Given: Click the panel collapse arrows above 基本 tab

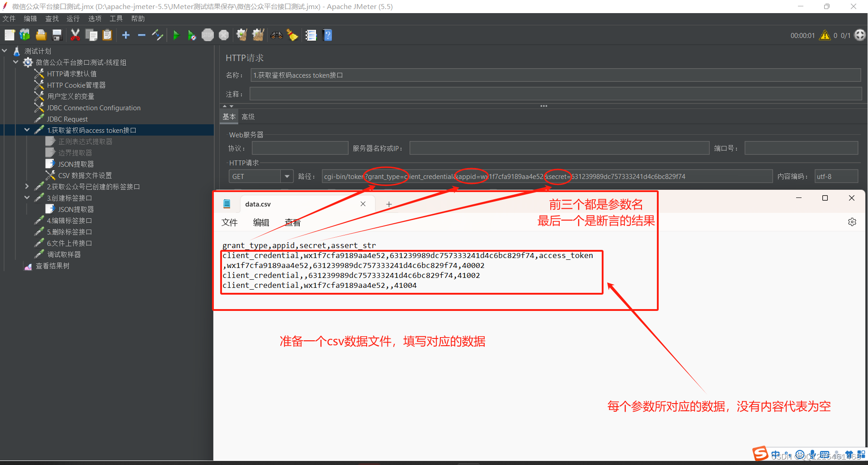Looking at the screenshot, I should tap(228, 106).
